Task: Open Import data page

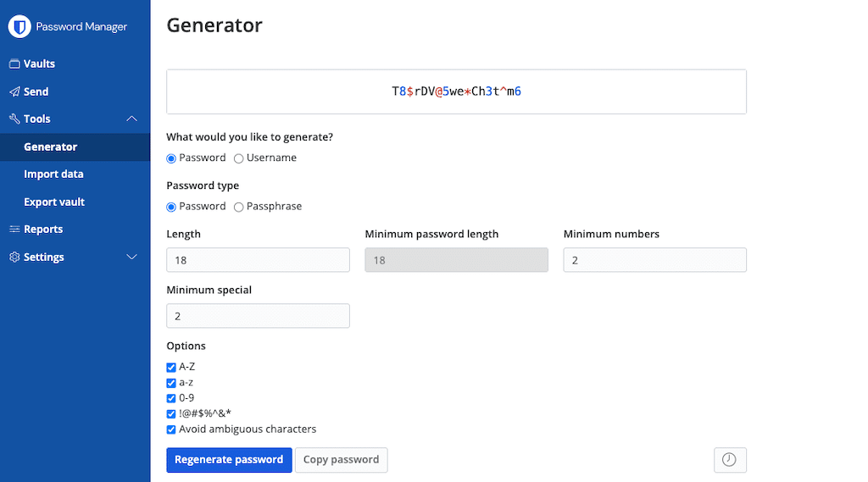Action: (53, 175)
